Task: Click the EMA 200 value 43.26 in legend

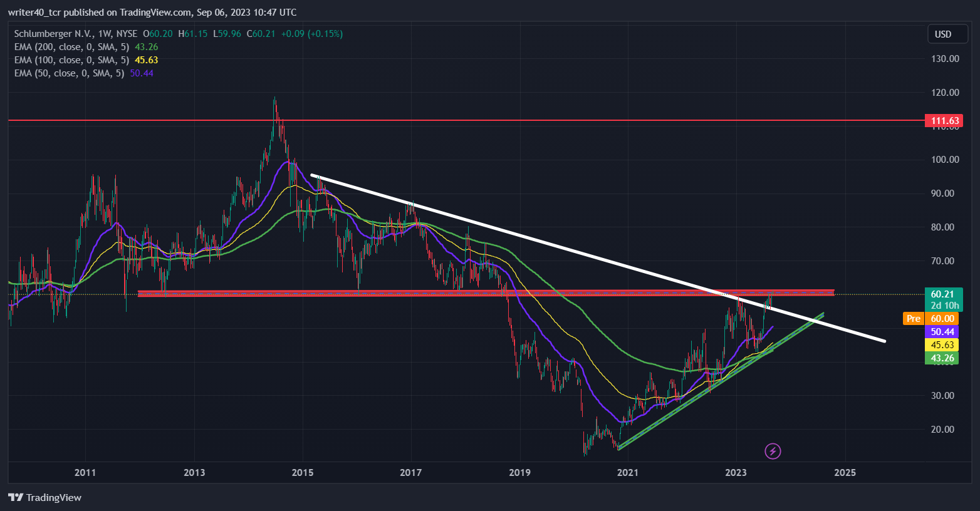Action: coord(147,47)
